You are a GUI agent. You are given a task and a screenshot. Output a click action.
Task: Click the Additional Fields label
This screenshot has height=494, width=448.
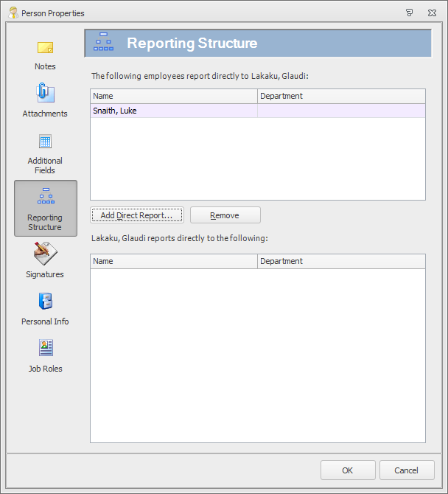(x=45, y=165)
